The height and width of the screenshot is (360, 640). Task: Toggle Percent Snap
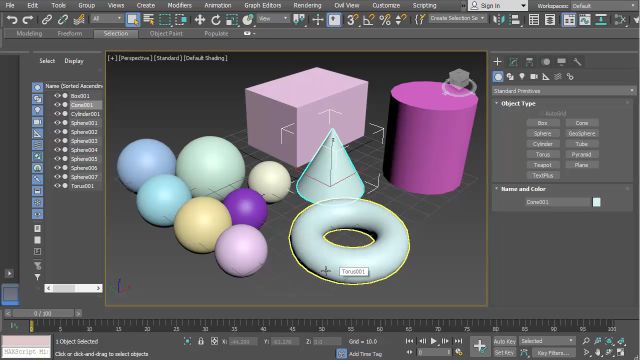385,19
